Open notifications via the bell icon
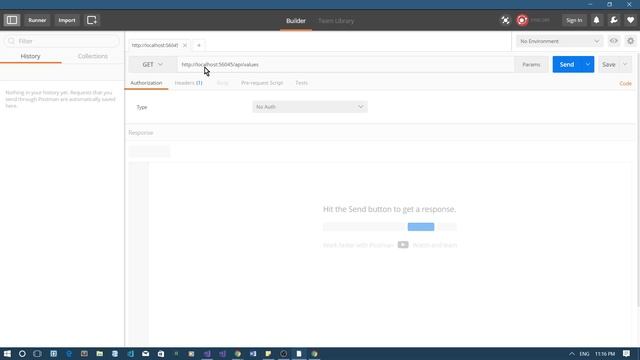 [596, 20]
